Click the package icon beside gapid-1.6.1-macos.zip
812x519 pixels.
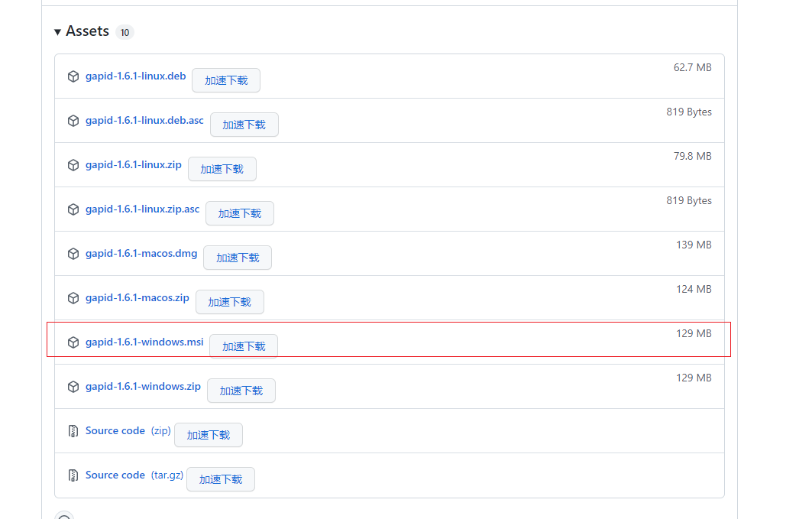[x=73, y=297]
